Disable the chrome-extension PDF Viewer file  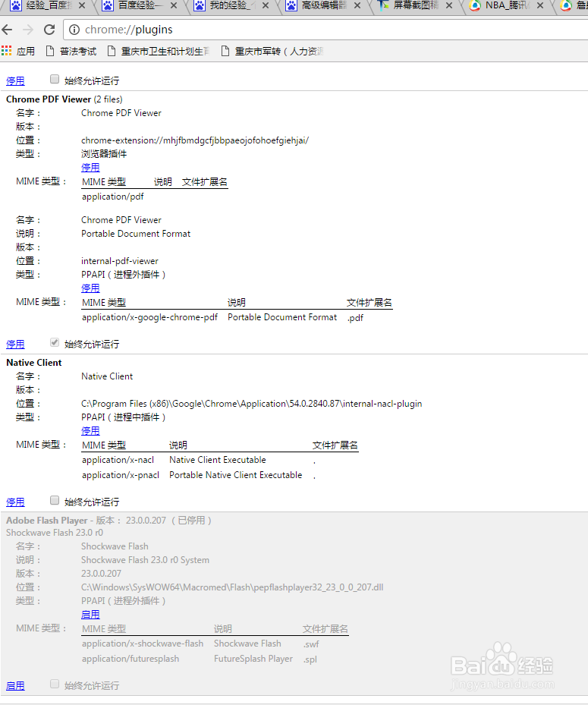[90, 167]
